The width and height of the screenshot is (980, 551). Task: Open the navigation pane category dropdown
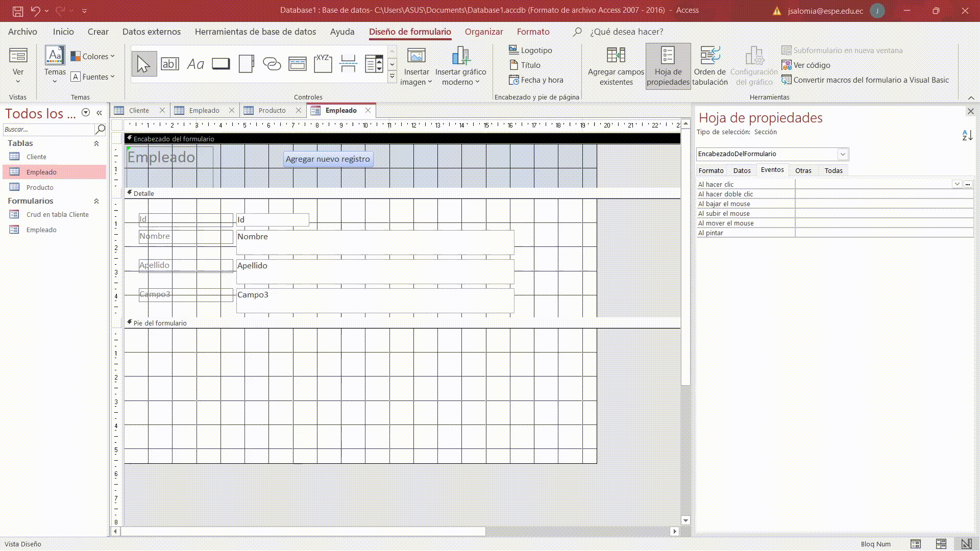coord(86,113)
